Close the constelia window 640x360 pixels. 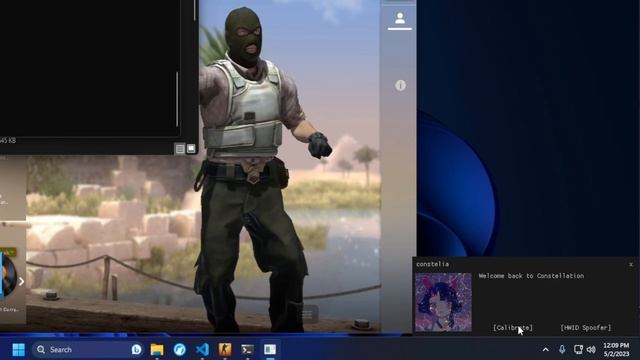(x=631, y=264)
